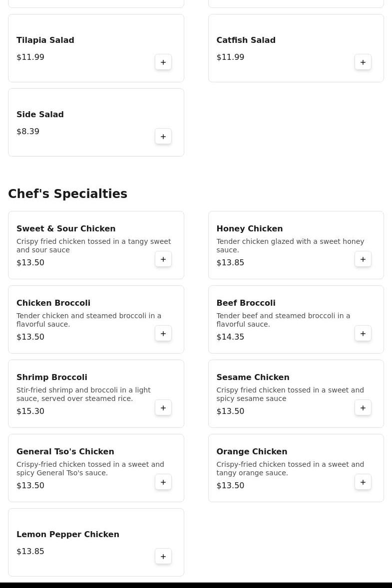
Task: Add Honey Chicken with plus button
Action: (x=363, y=259)
